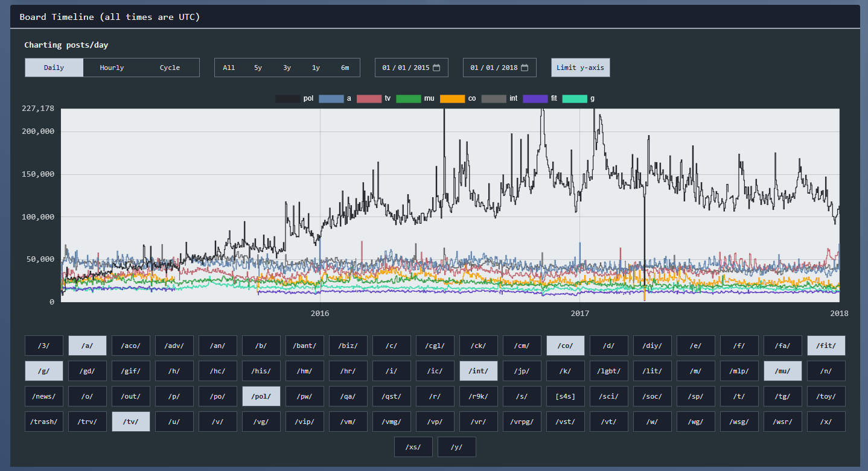Switch to Hourly view tab

pyautogui.click(x=112, y=68)
